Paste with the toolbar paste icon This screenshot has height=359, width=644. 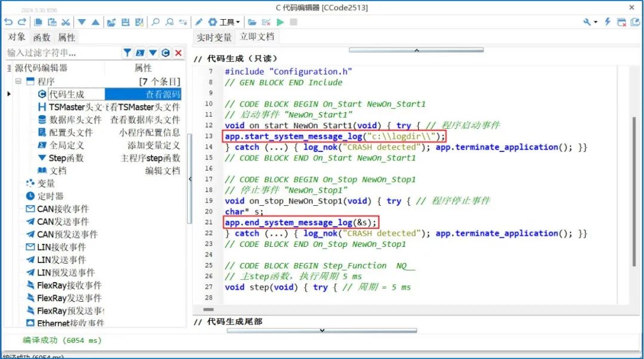(52, 22)
